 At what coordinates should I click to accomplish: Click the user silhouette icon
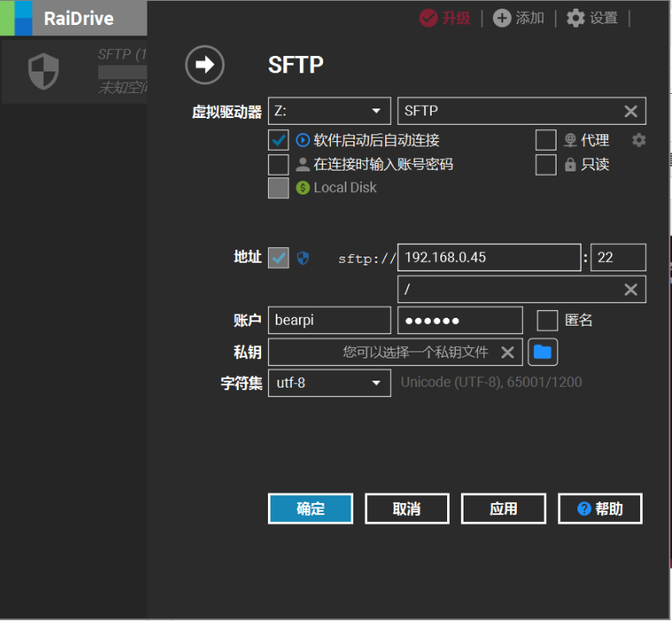point(302,165)
